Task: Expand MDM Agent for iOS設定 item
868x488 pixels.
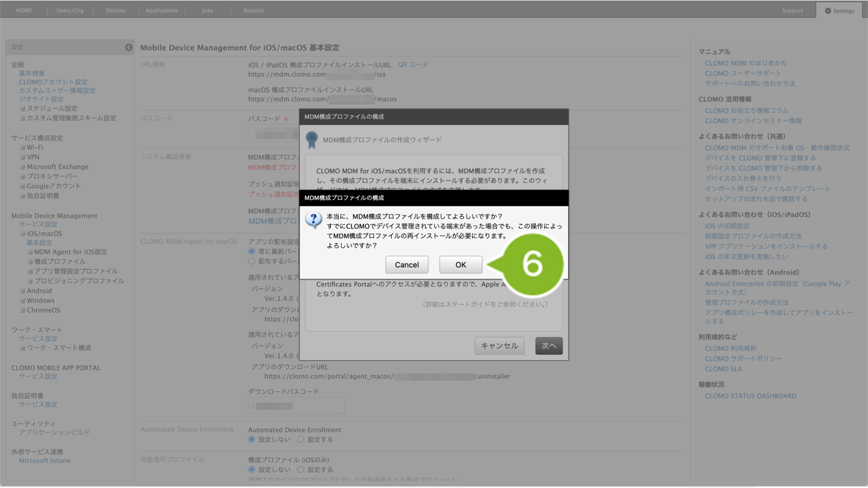Action: point(30,252)
